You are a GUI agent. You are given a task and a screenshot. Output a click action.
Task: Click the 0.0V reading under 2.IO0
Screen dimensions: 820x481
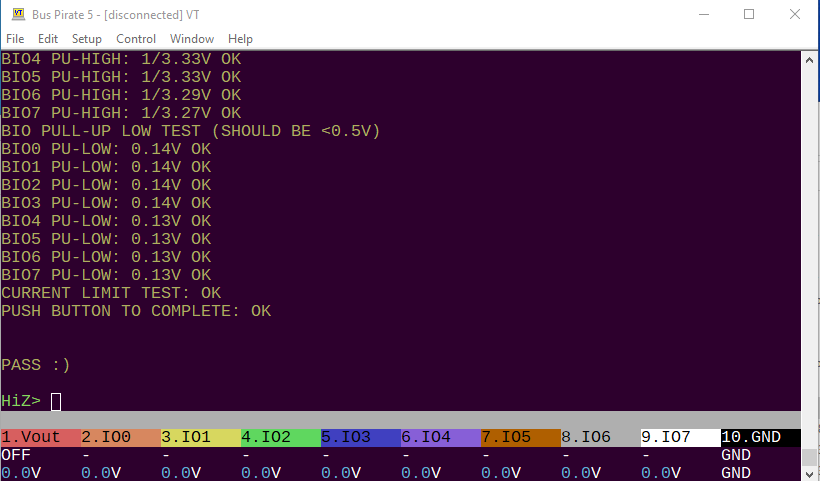pyautogui.click(x=101, y=473)
